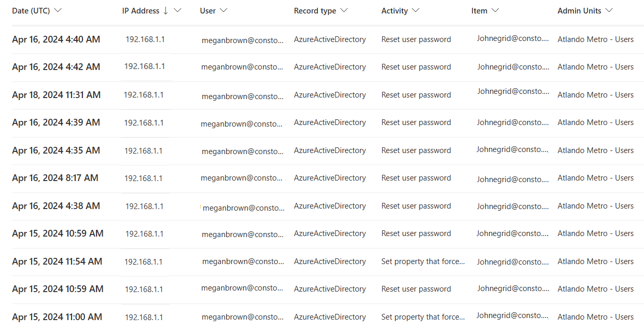
Task: Open the Date (UTC) filter dropdown
Action: [x=58, y=10]
